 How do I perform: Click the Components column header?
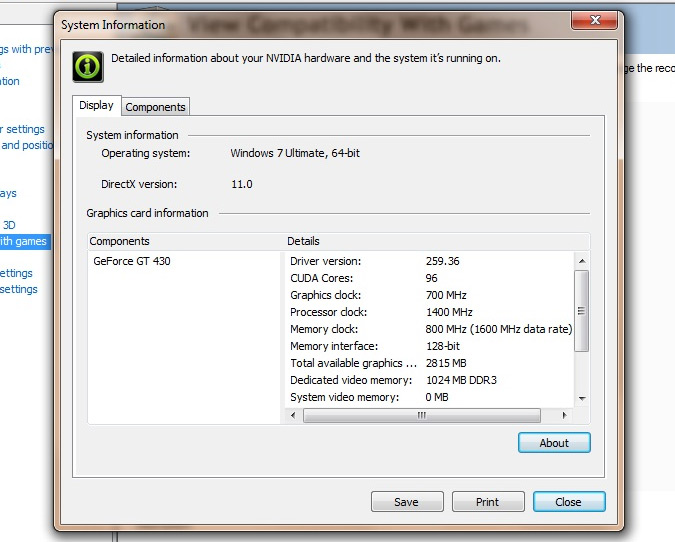185,241
